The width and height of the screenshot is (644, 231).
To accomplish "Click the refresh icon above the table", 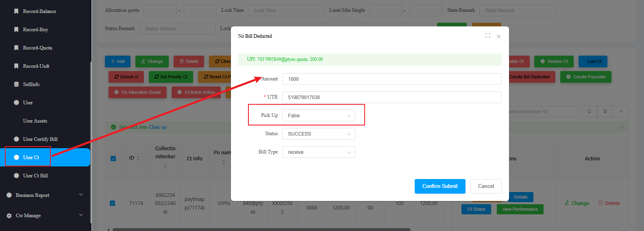I will [x=589, y=111].
